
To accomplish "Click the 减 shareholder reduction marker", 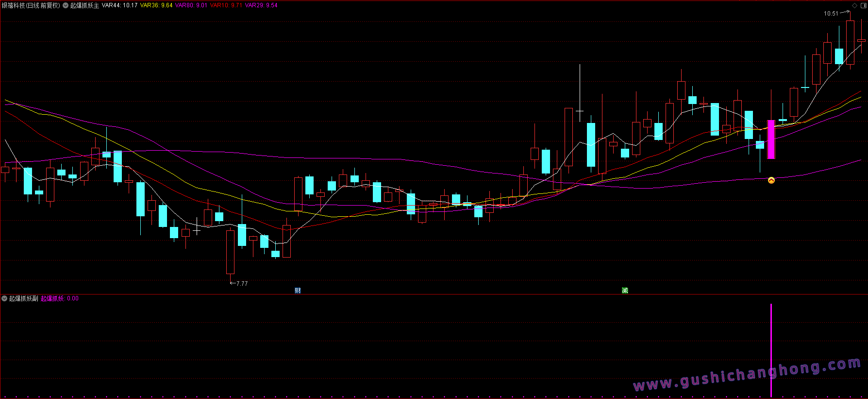I will (x=625, y=291).
